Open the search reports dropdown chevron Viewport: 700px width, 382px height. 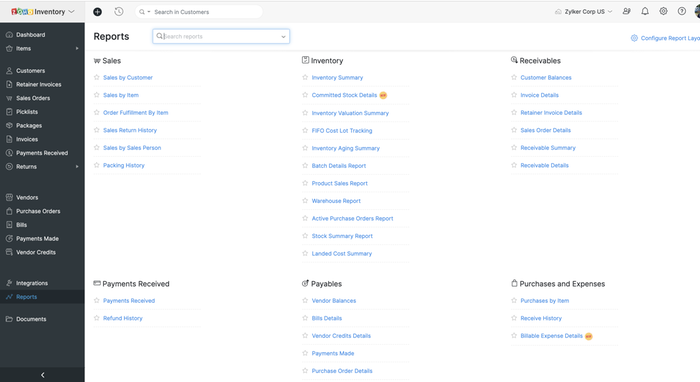click(283, 37)
